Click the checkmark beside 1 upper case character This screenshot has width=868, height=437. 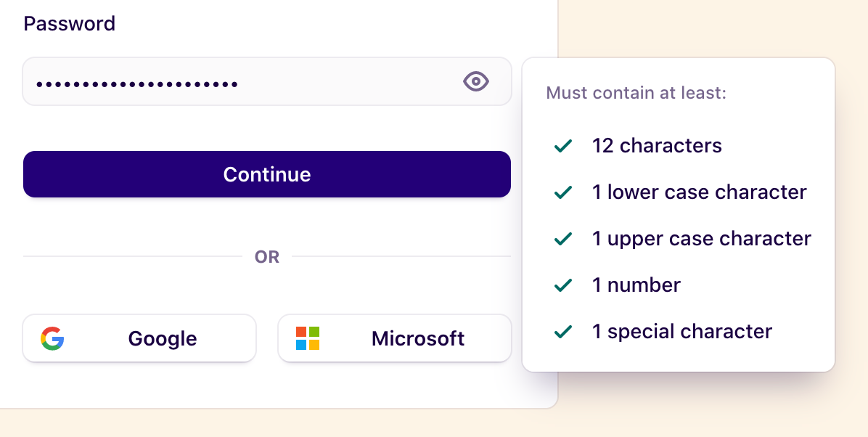[562, 238]
